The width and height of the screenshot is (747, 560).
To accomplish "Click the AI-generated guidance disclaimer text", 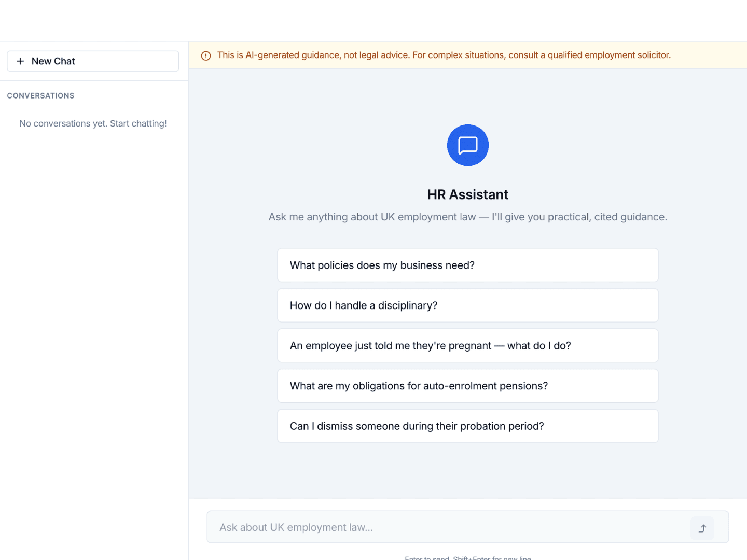I will click(x=444, y=55).
